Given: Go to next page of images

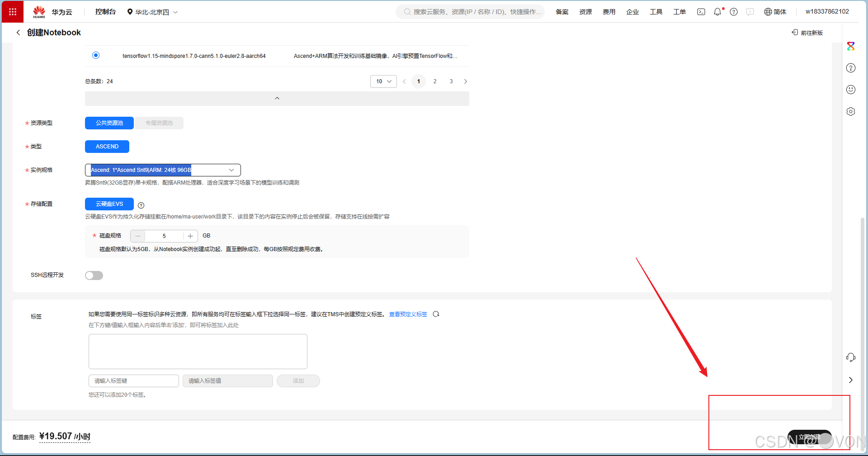Looking at the screenshot, I should point(466,81).
